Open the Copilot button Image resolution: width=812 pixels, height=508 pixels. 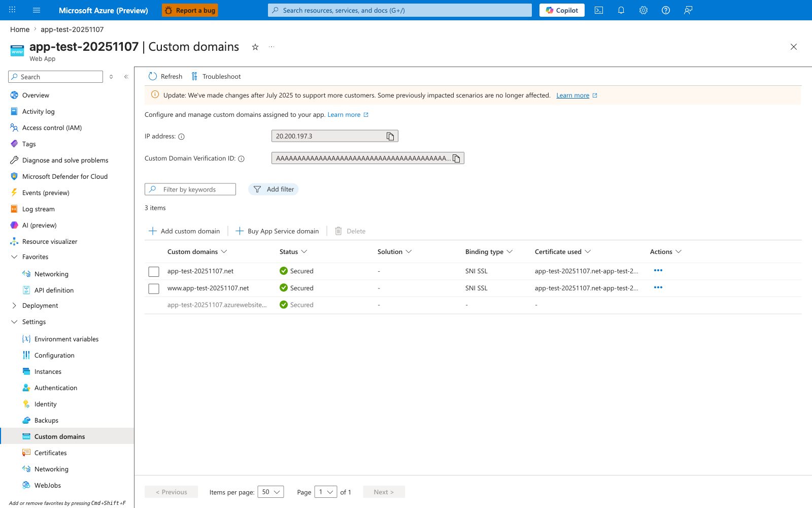point(562,10)
